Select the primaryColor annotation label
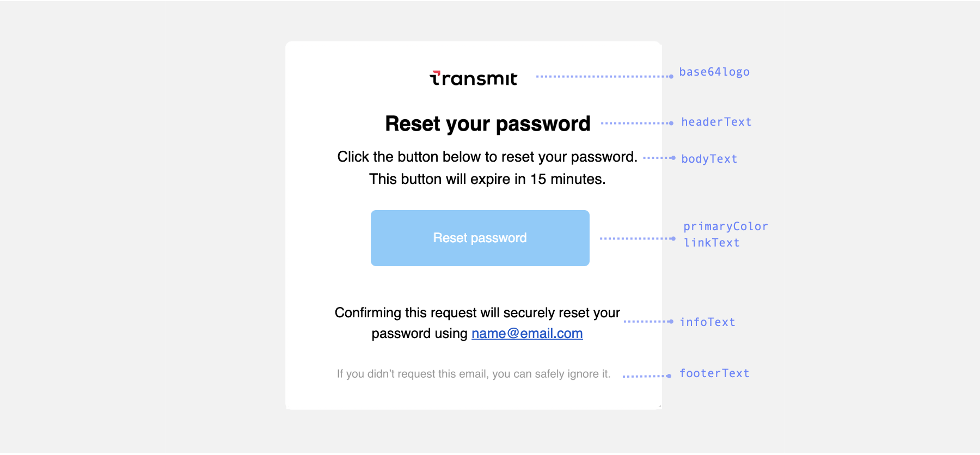Screen dimensions: 980x455 point(726,226)
